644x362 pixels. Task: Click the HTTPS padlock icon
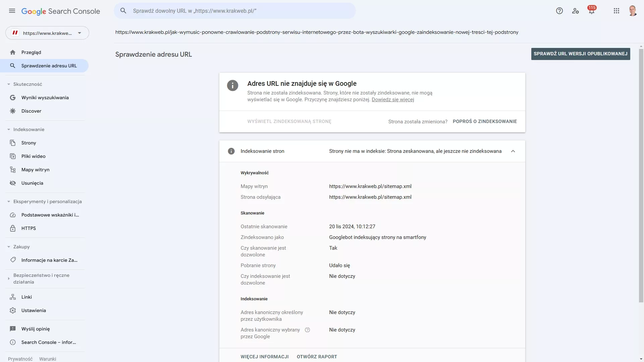pos(13,228)
